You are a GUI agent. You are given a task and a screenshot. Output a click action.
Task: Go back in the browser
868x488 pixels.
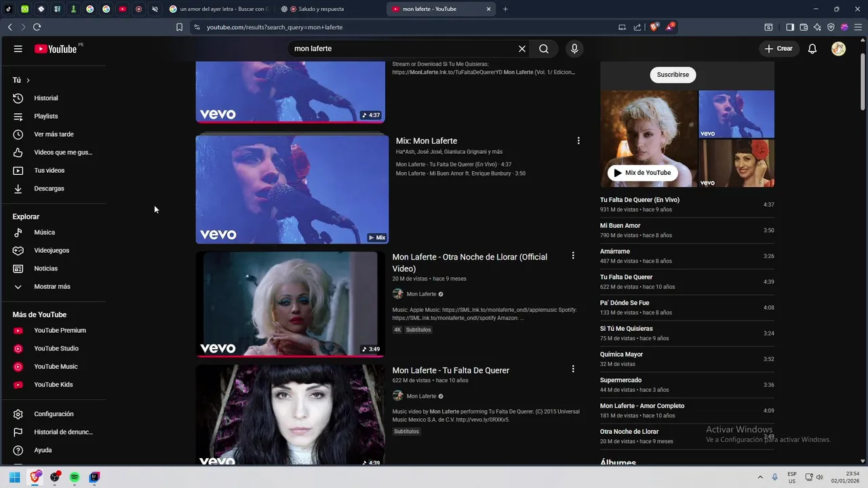9,27
